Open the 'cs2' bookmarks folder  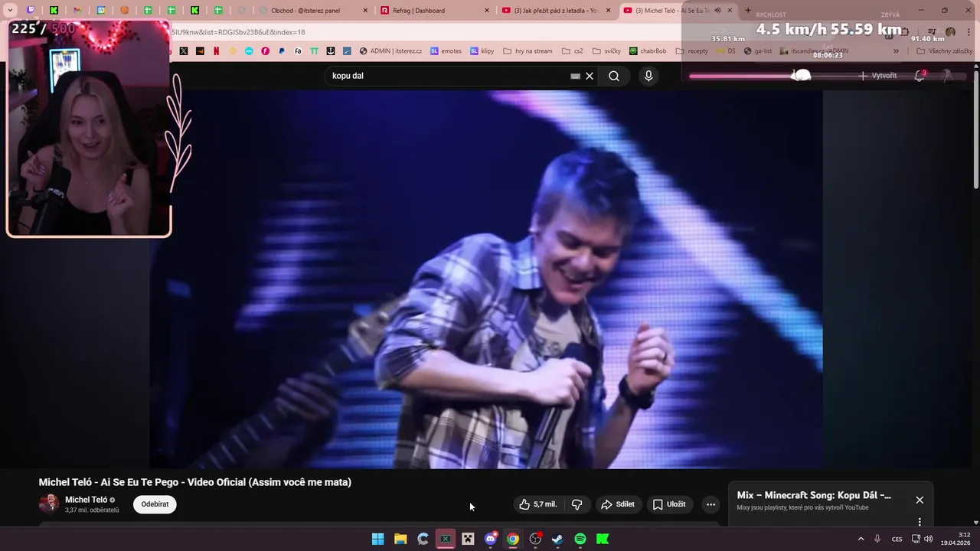pyautogui.click(x=573, y=51)
